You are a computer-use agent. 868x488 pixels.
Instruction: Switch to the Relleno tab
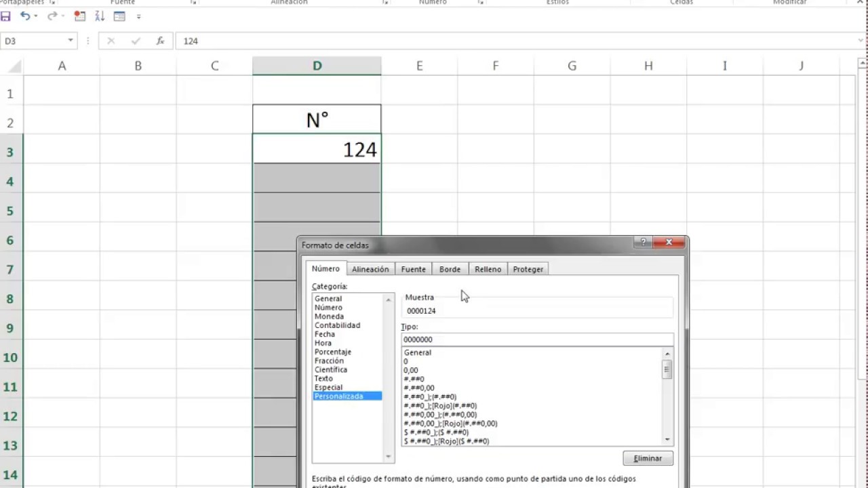pos(488,269)
